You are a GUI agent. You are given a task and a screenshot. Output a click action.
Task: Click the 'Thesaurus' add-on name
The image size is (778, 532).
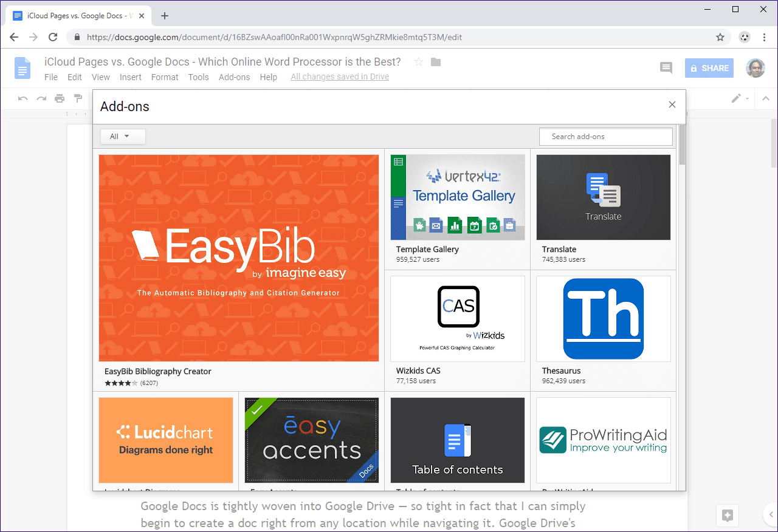[562, 370]
